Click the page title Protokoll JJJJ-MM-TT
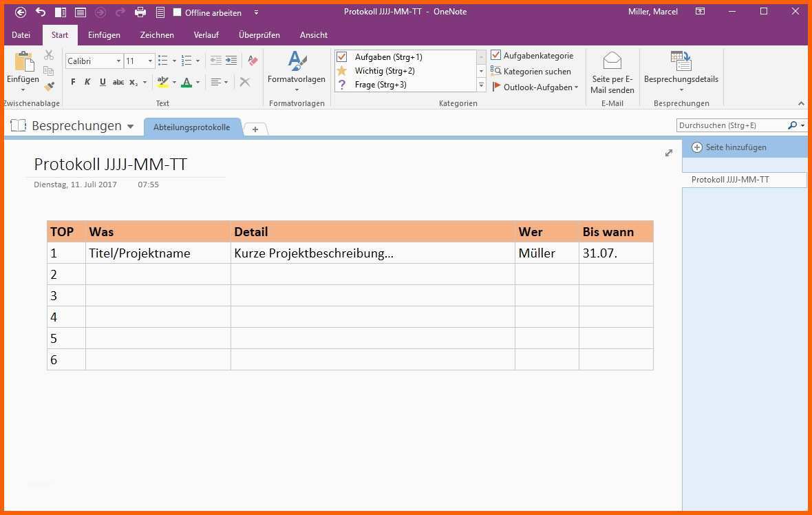 (110, 165)
